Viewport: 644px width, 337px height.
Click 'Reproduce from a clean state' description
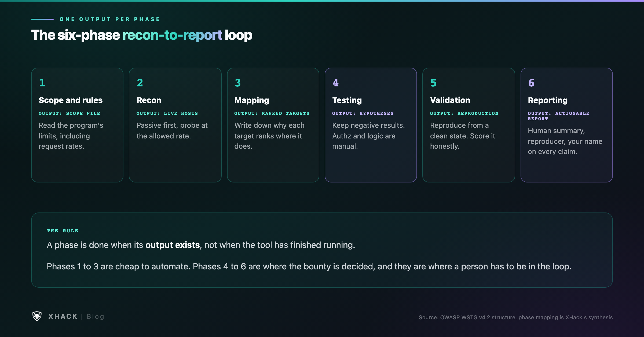pos(463,136)
